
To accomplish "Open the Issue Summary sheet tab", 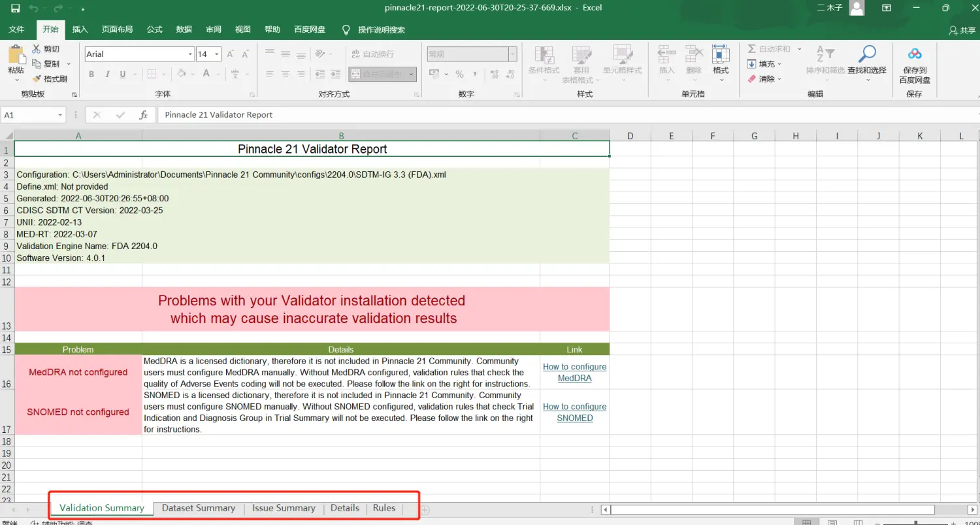I will tap(284, 508).
